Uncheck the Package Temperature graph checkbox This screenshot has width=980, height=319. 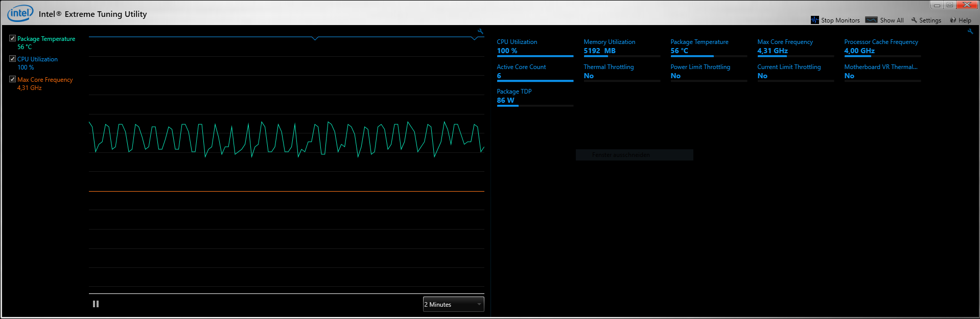coord(12,38)
